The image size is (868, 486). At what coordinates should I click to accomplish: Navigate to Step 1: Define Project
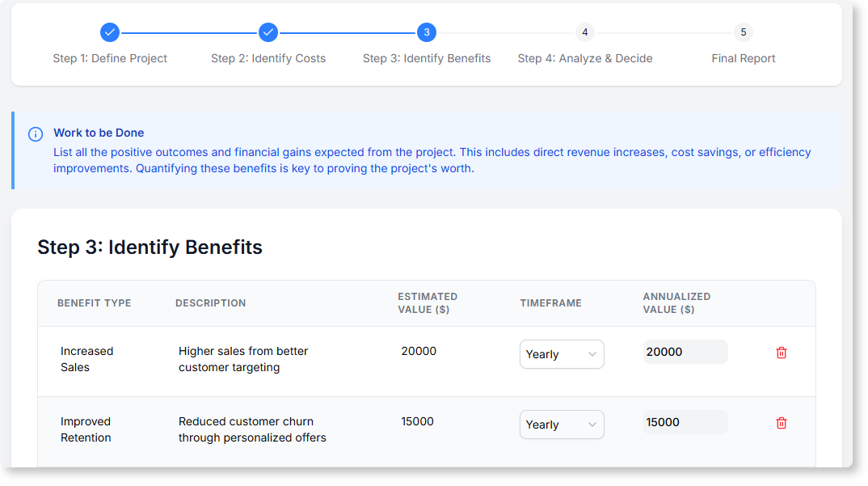(x=110, y=58)
